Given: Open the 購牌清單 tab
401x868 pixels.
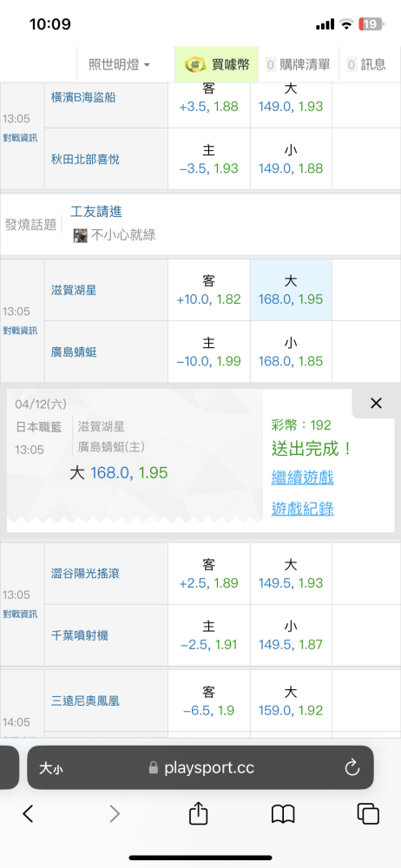Looking at the screenshot, I should pyautogui.click(x=298, y=65).
